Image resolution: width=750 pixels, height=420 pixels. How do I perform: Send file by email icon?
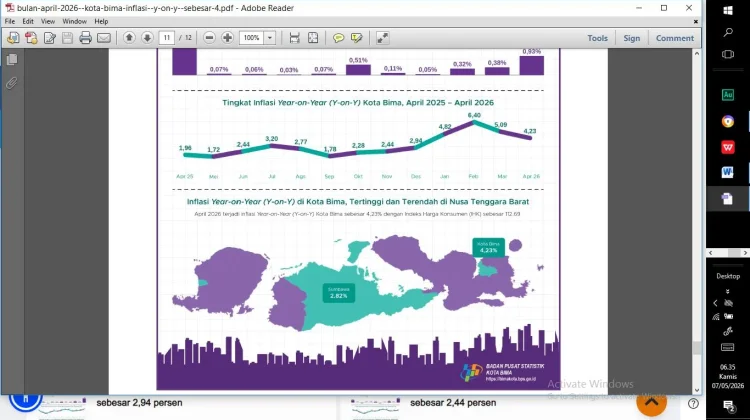tap(104, 38)
